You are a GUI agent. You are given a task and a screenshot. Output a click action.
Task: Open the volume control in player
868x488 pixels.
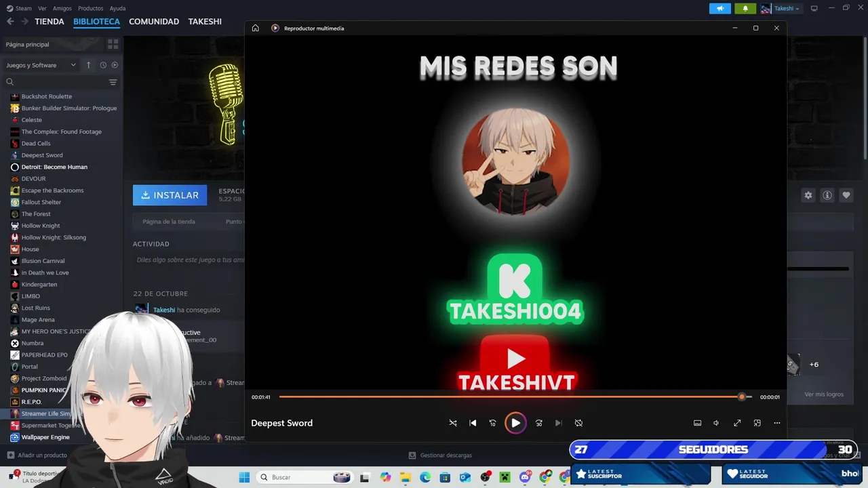(x=716, y=423)
